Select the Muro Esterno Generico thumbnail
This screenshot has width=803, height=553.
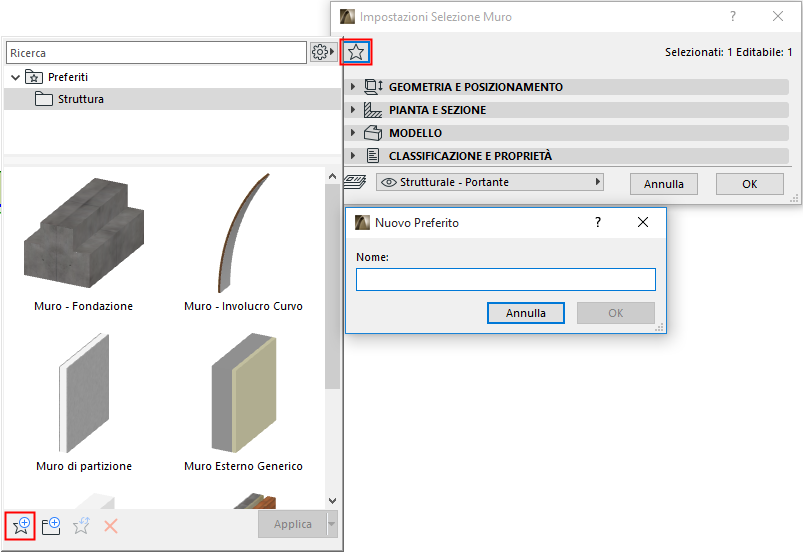[x=244, y=393]
